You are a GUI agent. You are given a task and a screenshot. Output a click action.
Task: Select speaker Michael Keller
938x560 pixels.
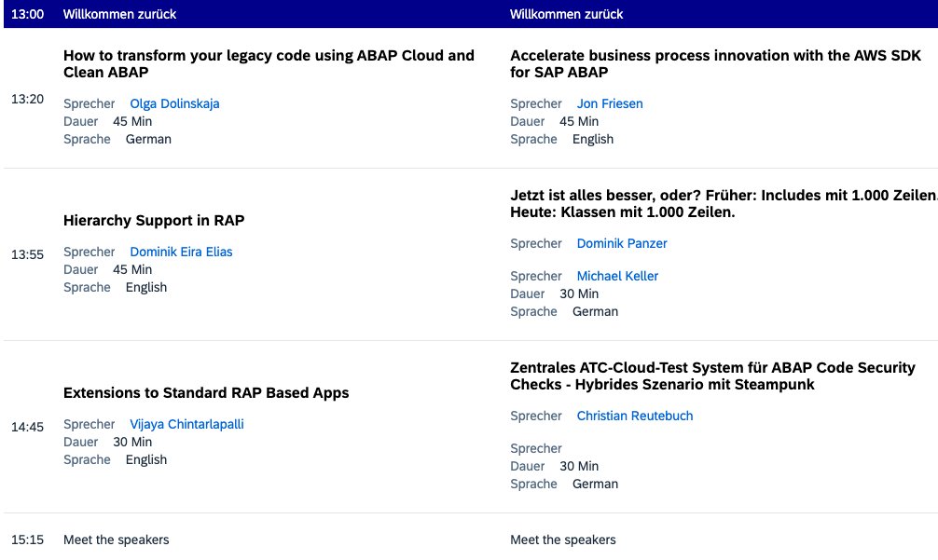tap(617, 276)
